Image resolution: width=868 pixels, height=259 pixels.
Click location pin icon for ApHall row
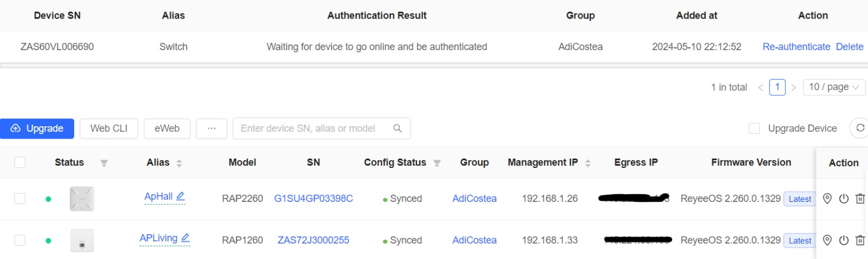(x=827, y=199)
